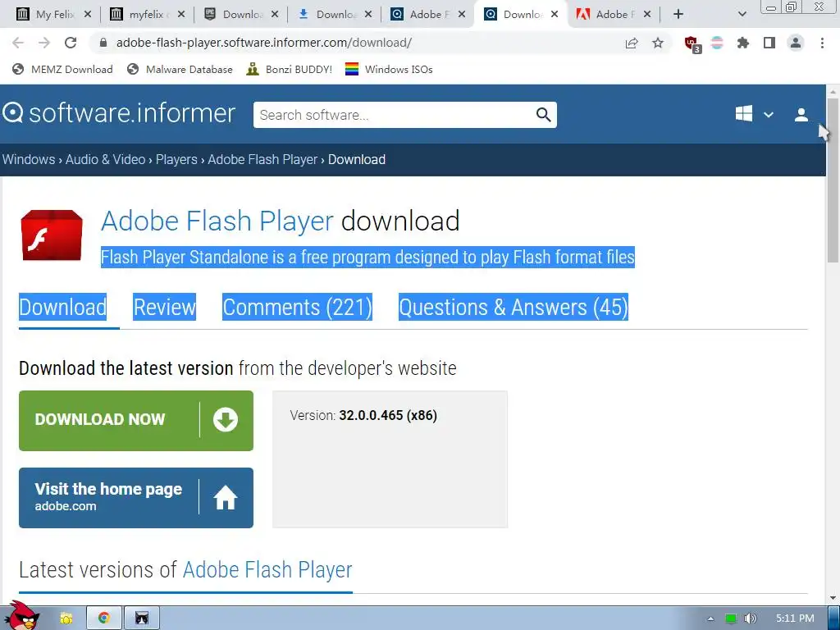Click Adobe Flash Player in Latest versions heading
The width and height of the screenshot is (840, 630).
[x=267, y=570]
